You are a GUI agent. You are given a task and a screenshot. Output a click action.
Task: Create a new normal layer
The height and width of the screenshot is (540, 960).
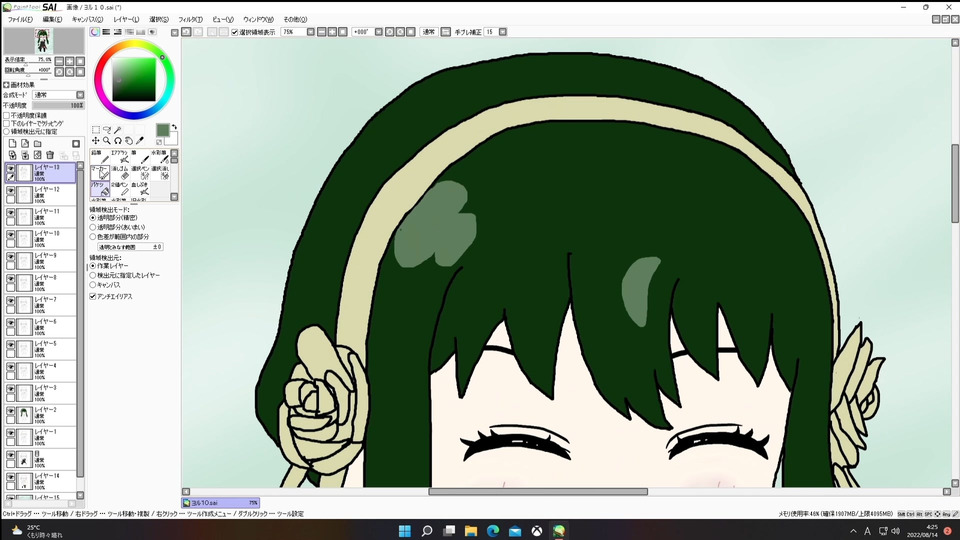(12, 144)
